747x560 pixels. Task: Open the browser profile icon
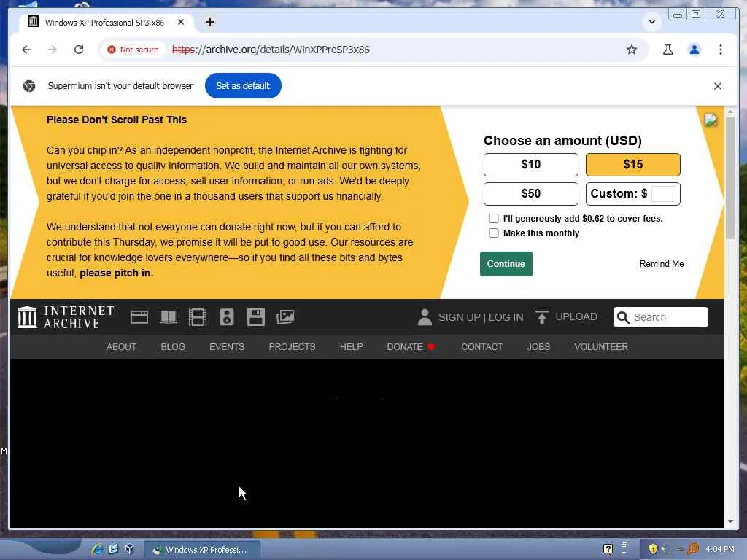pyautogui.click(x=694, y=50)
